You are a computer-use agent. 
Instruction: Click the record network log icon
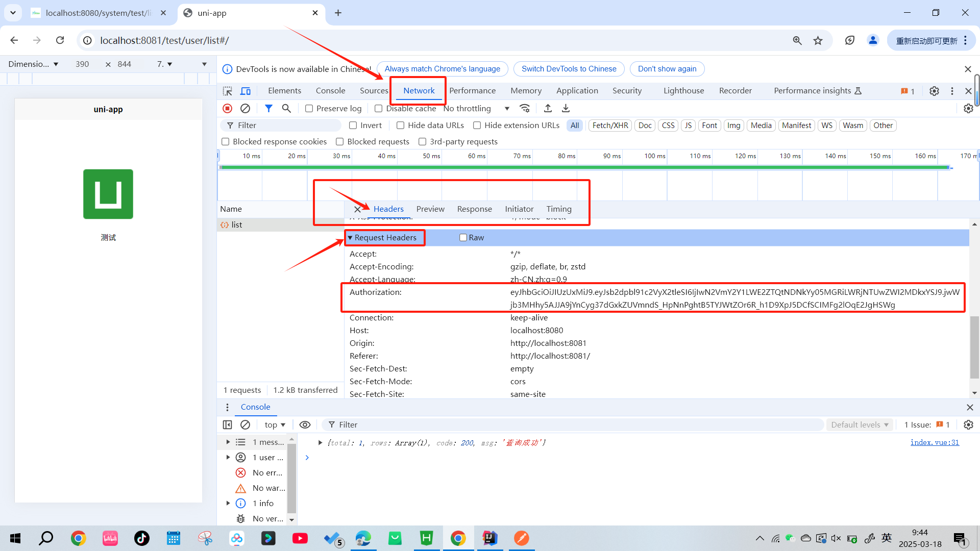[228, 108]
